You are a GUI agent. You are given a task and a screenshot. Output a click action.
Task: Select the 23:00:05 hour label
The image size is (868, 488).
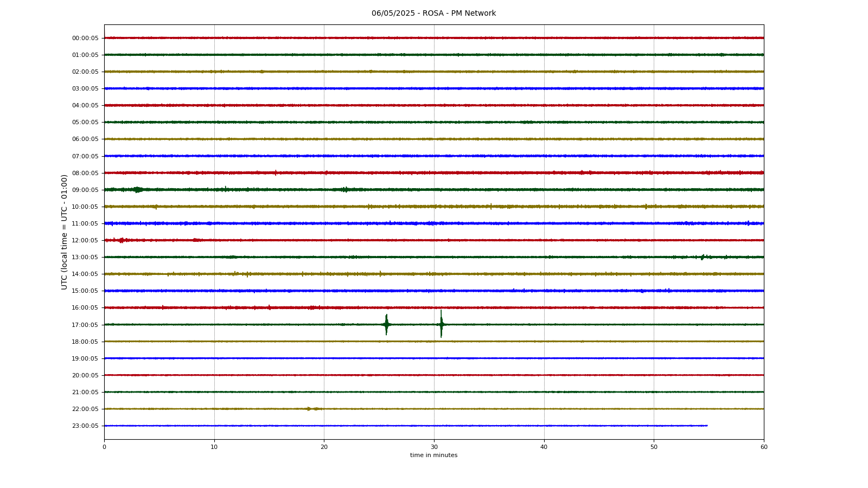(x=85, y=426)
